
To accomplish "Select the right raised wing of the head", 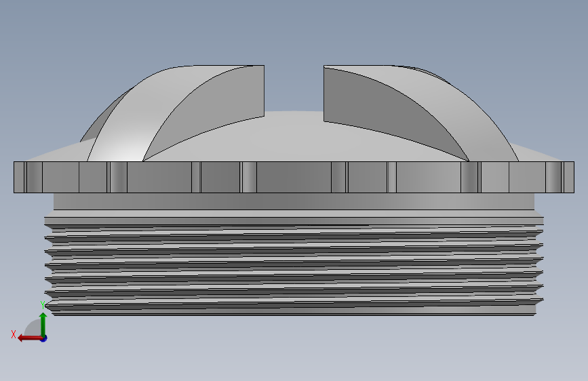I will pos(420,114).
